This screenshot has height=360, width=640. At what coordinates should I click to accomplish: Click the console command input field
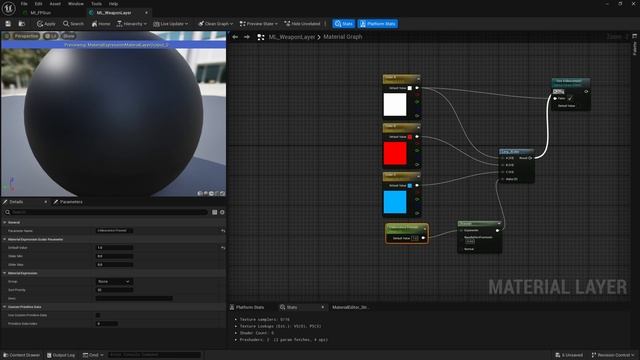(154, 355)
